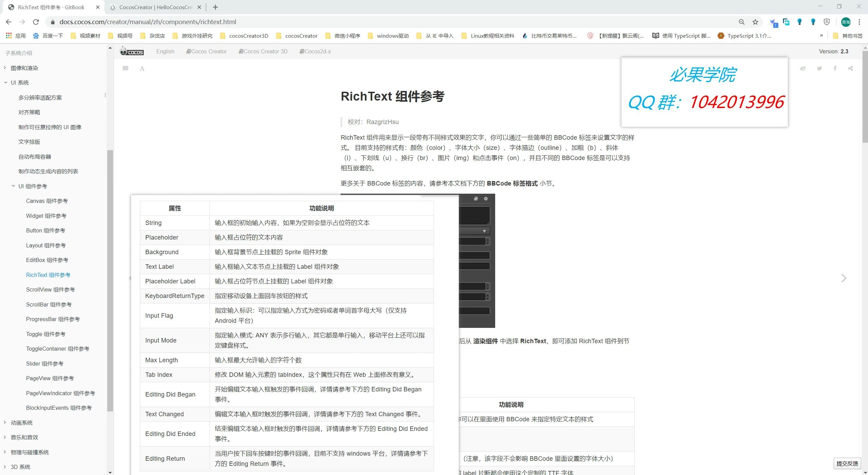Share the article to Weibo
This screenshot has height=475, width=868.
click(803, 68)
